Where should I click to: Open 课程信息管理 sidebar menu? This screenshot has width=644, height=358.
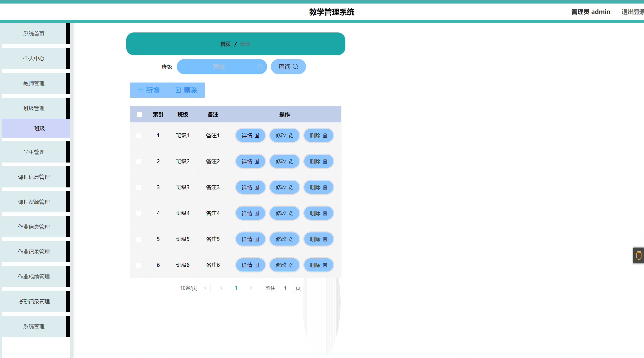pyautogui.click(x=34, y=177)
